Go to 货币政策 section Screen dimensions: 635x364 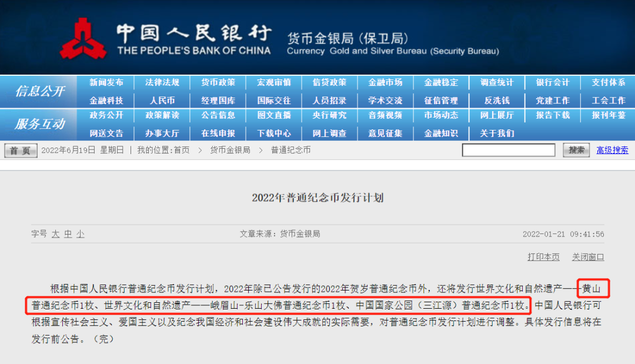click(x=218, y=82)
